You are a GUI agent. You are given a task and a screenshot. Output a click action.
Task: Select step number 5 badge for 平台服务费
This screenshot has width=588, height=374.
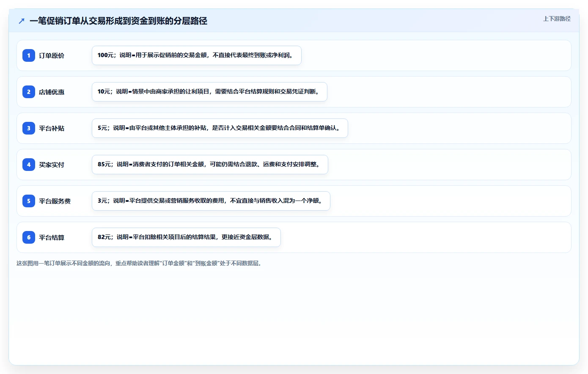[x=29, y=201]
